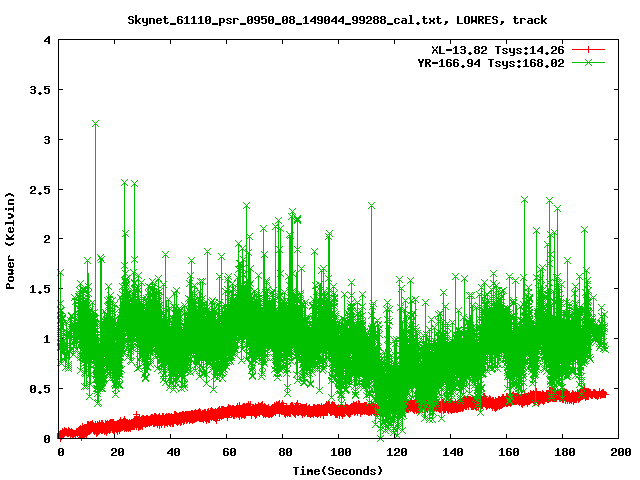Click the y-axis tick label 3.5

click(x=41, y=90)
